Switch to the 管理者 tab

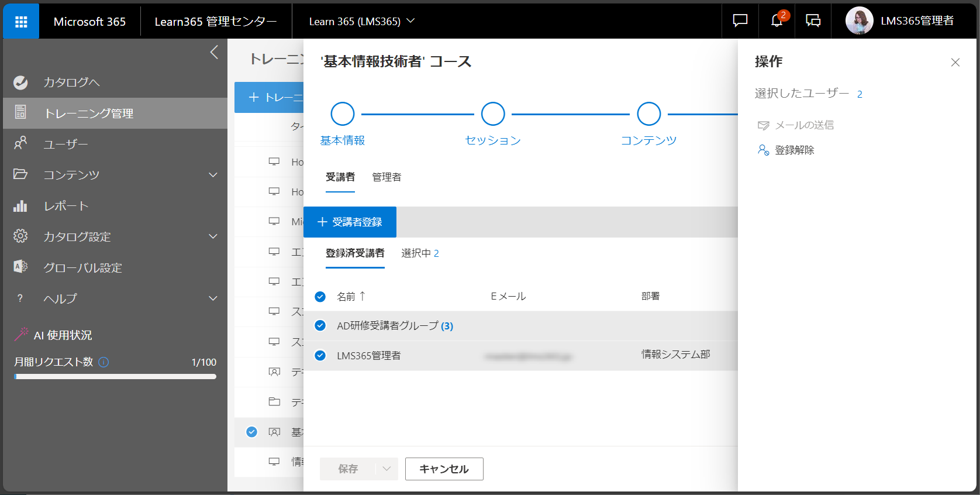tap(387, 177)
